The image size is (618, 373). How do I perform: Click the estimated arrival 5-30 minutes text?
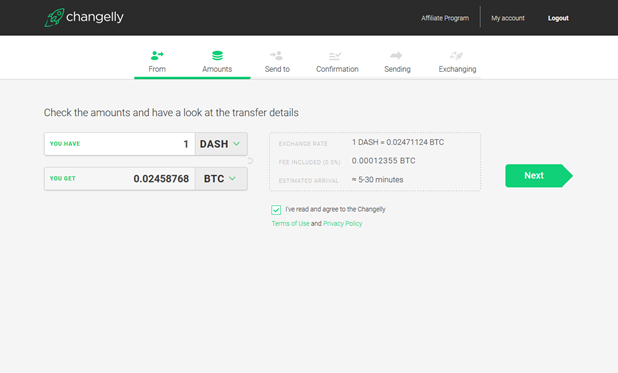point(378,180)
